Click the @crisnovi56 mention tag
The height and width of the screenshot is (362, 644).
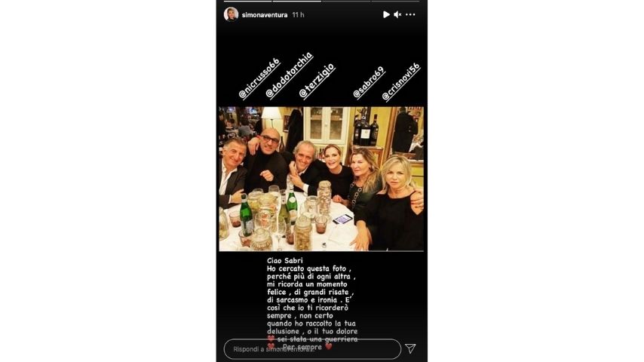[401, 81]
